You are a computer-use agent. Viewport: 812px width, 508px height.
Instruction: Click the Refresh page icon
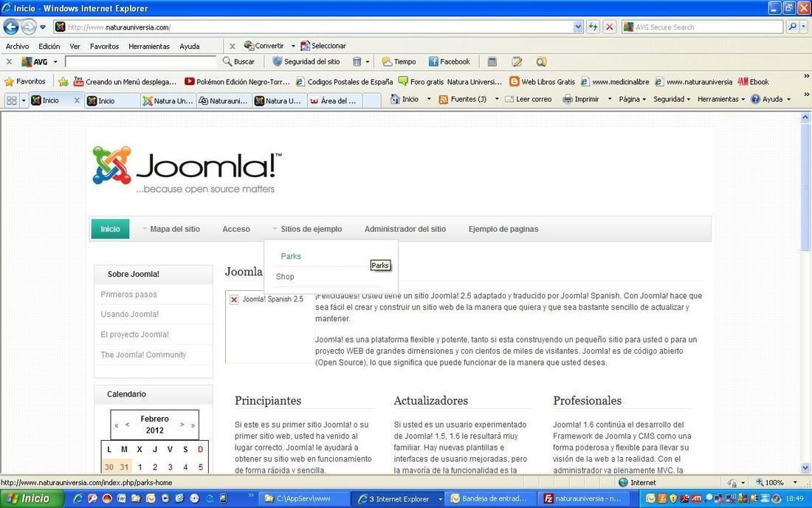[x=593, y=27]
